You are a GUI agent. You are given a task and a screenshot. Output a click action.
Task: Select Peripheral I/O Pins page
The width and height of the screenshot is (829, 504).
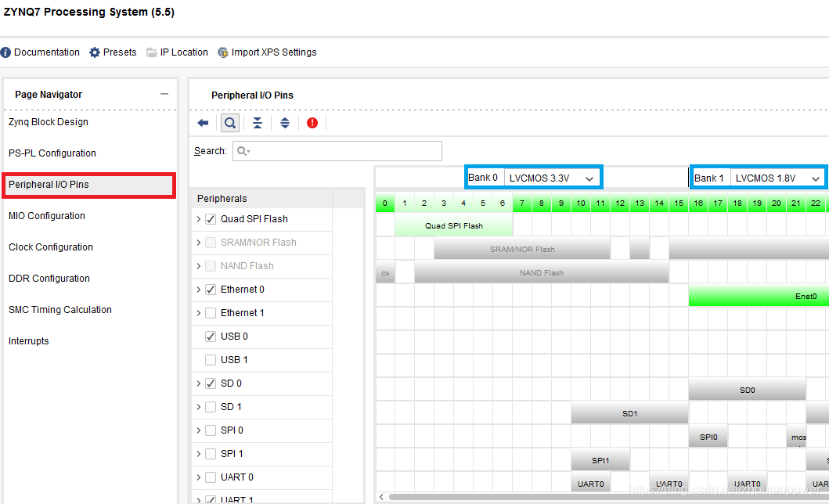88,185
